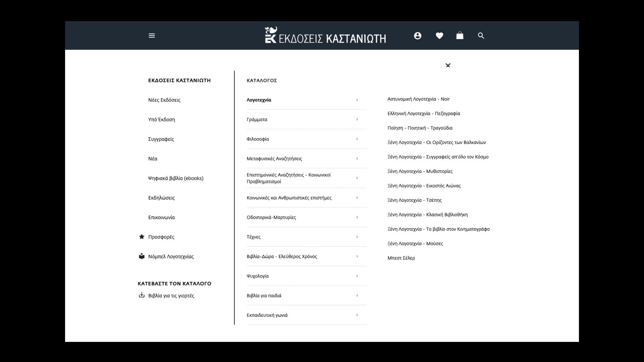Screen dimensions: 644x362
Task: Open the Υπό Έκδοση link
Action: point(162,119)
